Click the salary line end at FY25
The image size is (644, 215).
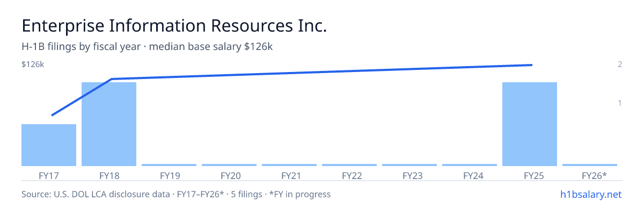[531, 65]
